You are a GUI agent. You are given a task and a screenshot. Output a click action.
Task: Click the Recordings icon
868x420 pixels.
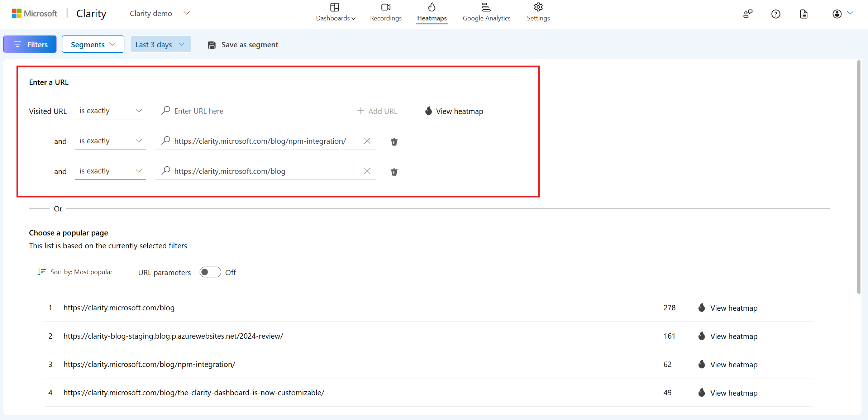pos(386,8)
